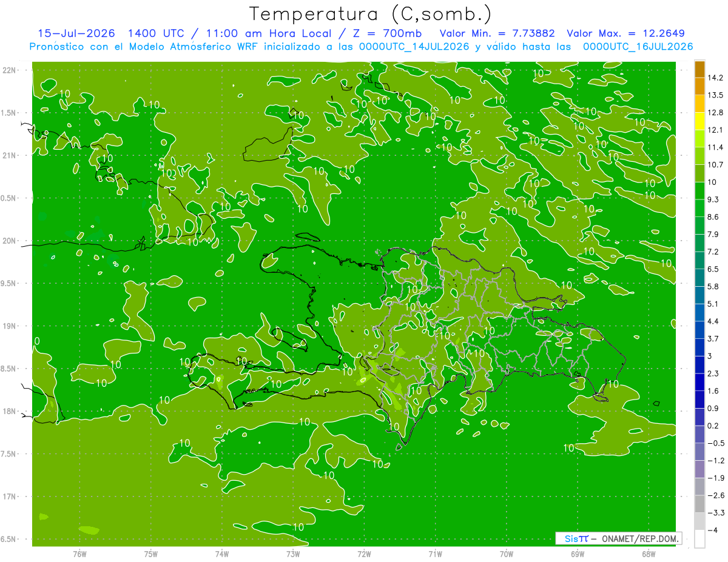Click the '75W' longitude label

point(151,554)
